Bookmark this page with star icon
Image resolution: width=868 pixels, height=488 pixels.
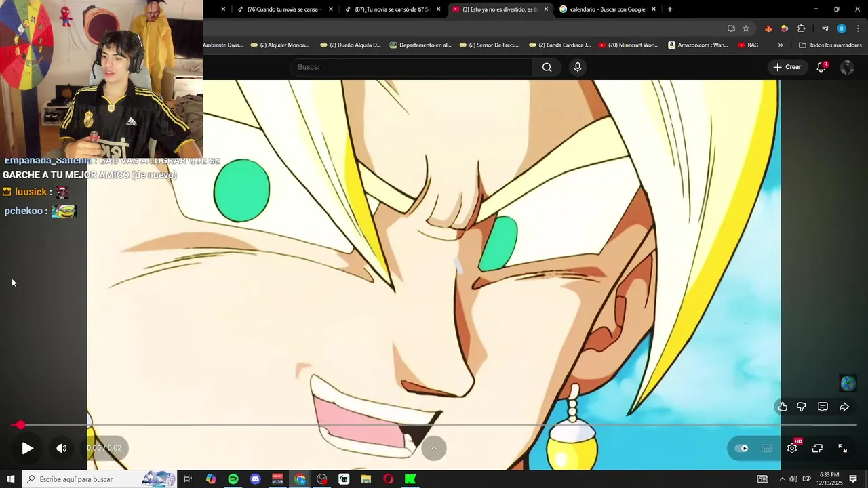point(746,28)
